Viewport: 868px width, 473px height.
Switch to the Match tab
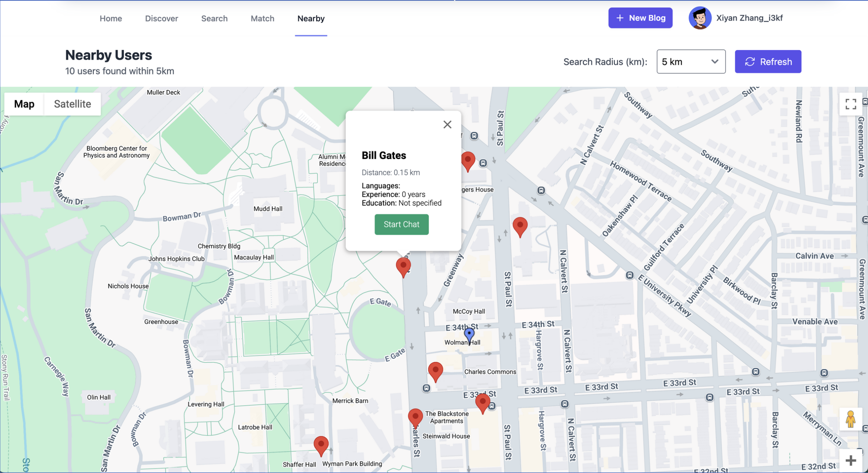click(x=262, y=18)
